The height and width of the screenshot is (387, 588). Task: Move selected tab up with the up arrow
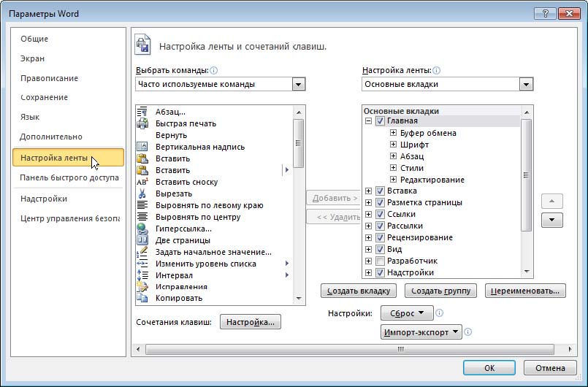click(551, 201)
